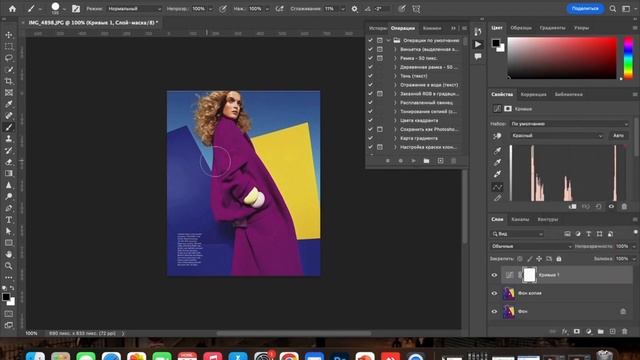640x360 pixels.
Task: Uncheck the Тень (текст) action
Action: [371, 76]
